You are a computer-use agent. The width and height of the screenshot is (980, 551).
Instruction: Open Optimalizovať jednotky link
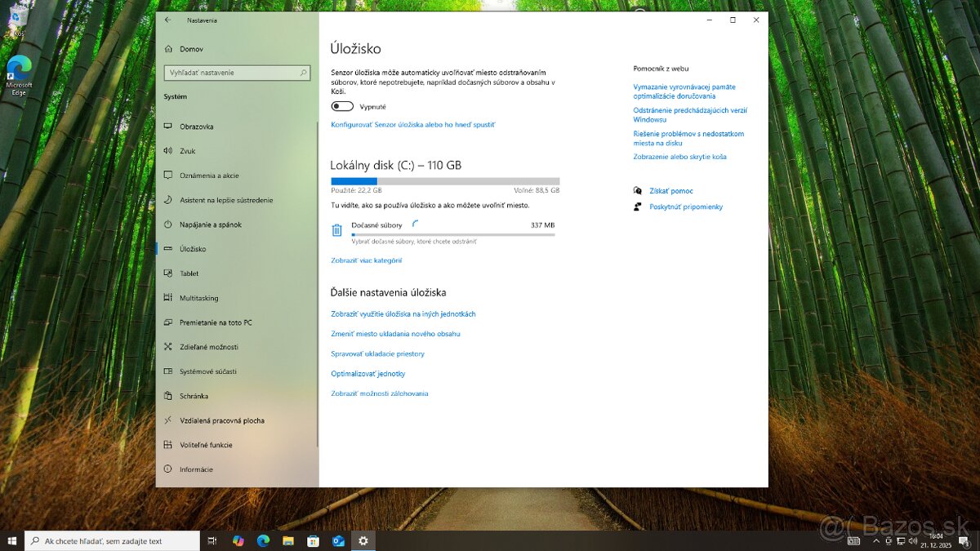tap(367, 374)
